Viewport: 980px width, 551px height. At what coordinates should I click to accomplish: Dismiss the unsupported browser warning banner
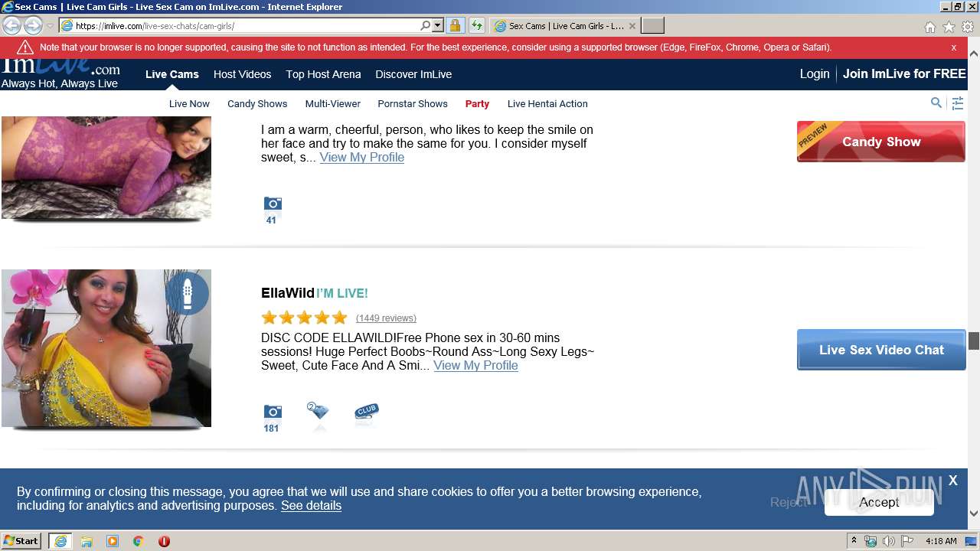[x=954, y=47]
